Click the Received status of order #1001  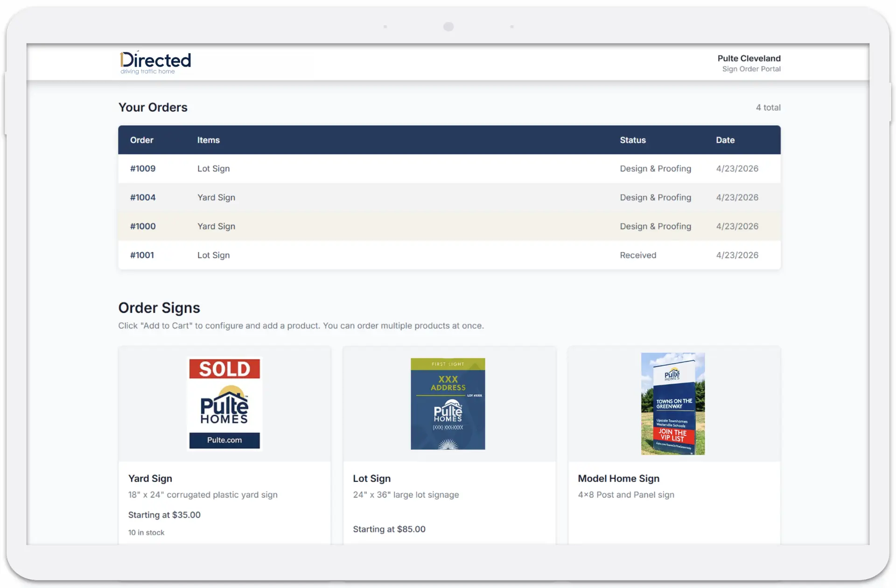(x=637, y=256)
